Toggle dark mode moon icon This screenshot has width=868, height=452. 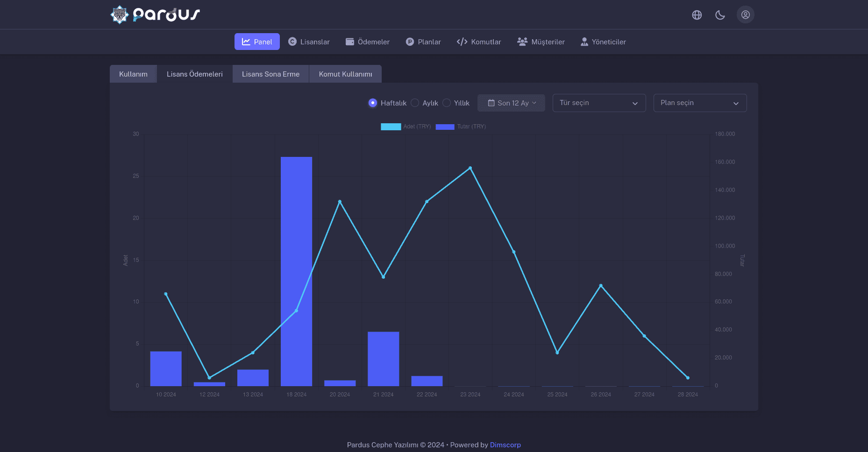tap(720, 15)
